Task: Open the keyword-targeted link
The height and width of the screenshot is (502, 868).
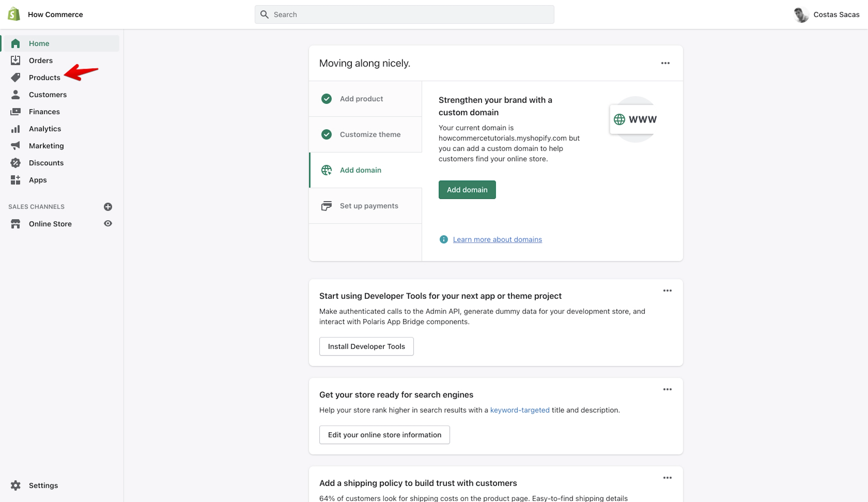Action: tap(519, 410)
